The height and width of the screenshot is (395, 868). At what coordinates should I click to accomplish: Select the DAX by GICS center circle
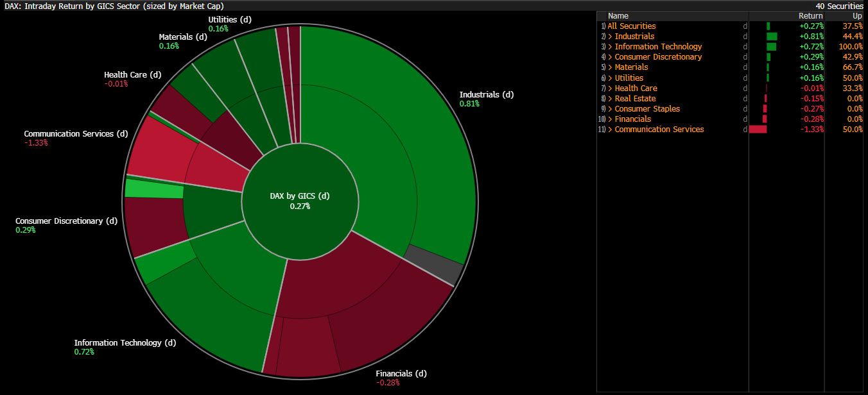[300, 201]
